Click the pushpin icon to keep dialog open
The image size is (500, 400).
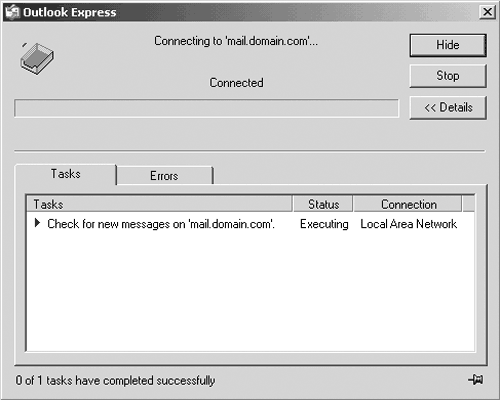click(476, 379)
